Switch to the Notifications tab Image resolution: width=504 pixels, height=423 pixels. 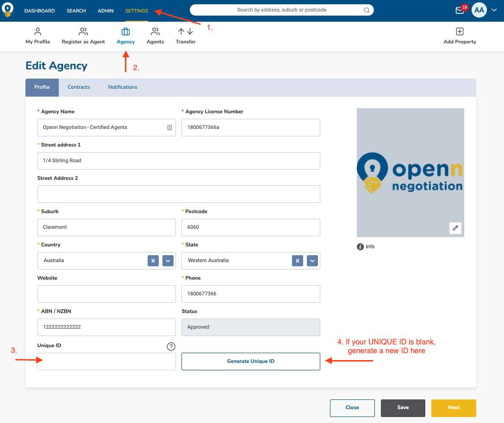123,87
